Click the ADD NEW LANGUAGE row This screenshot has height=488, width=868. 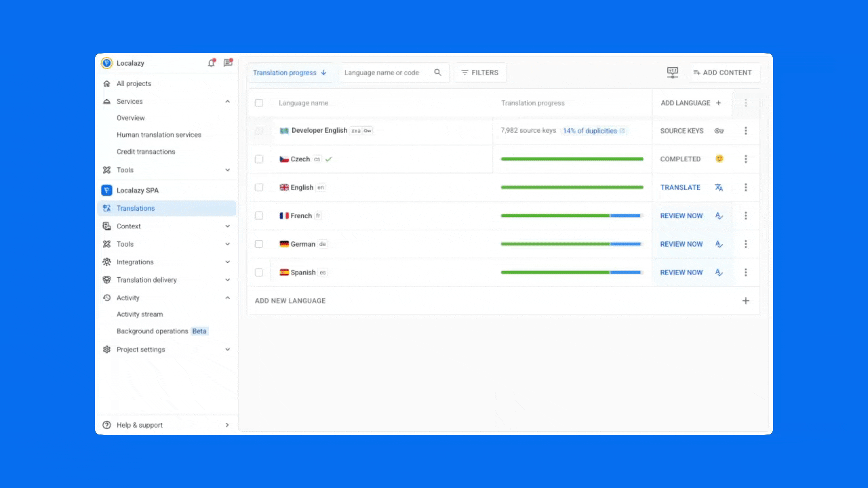[503, 301]
